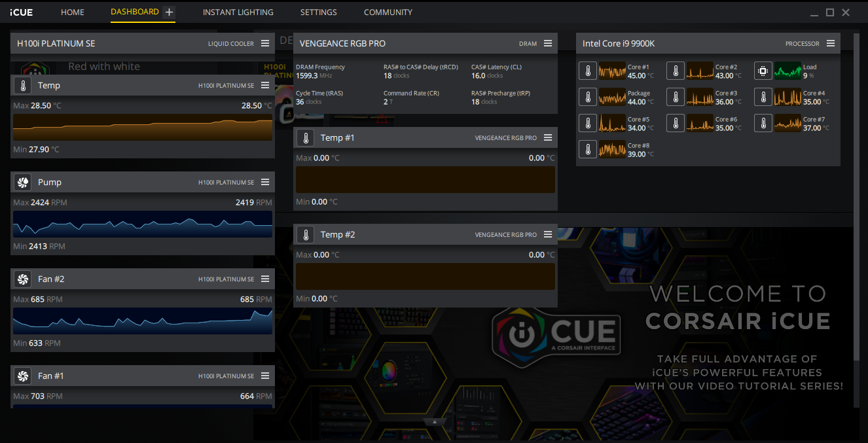
Task: Click the green Load mini graph
Action: [x=787, y=71]
